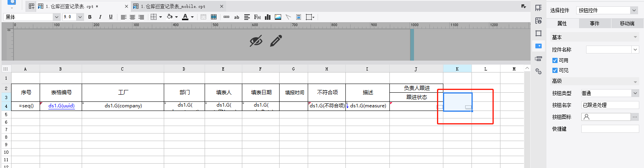Click the select-all corner of the grid
The image size is (644, 168).
(6, 69)
